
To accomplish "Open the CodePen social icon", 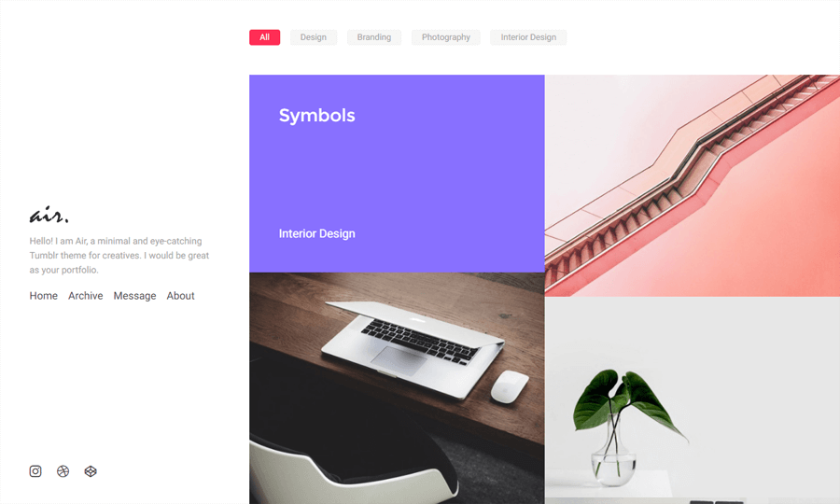I will coord(91,471).
